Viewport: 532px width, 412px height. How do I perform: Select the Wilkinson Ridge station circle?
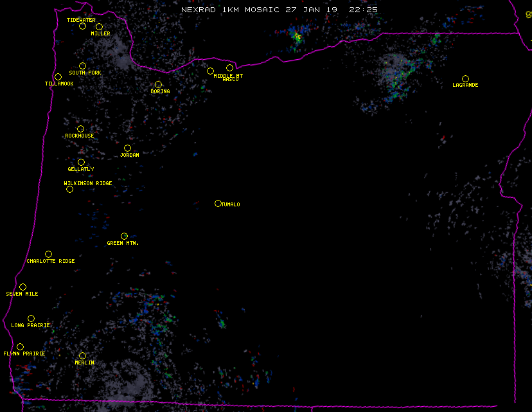coord(69,189)
